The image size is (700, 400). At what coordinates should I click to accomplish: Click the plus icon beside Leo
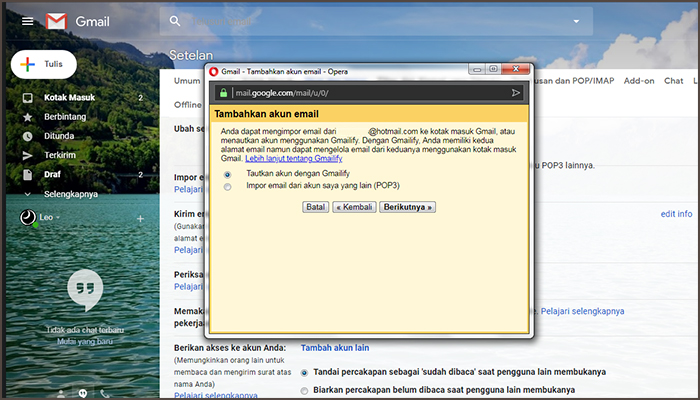point(140,218)
